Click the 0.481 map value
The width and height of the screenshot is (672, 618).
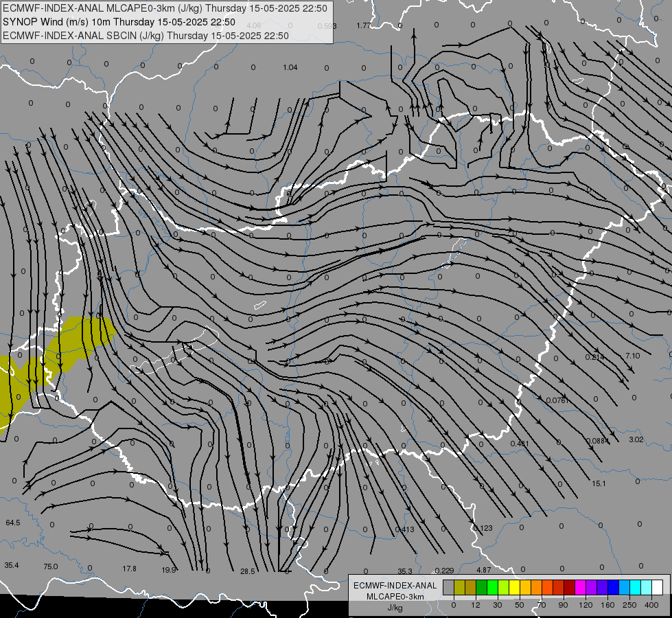pyautogui.click(x=520, y=444)
